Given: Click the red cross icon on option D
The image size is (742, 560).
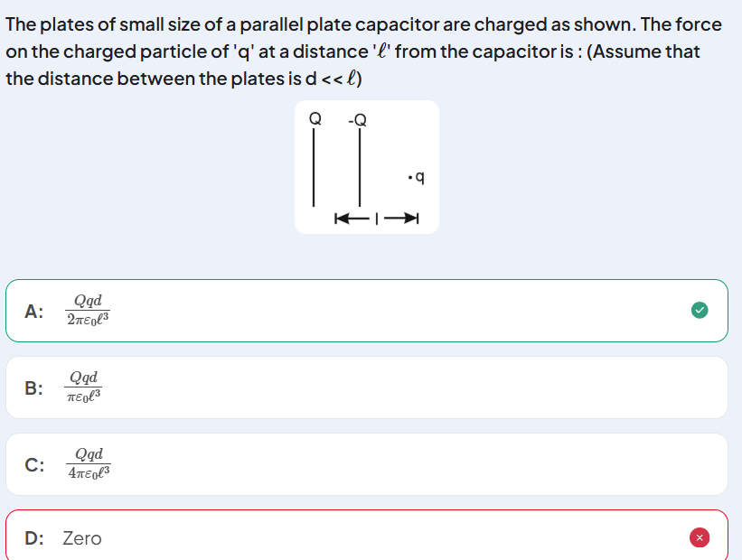Looking at the screenshot, I should [700, 537].
